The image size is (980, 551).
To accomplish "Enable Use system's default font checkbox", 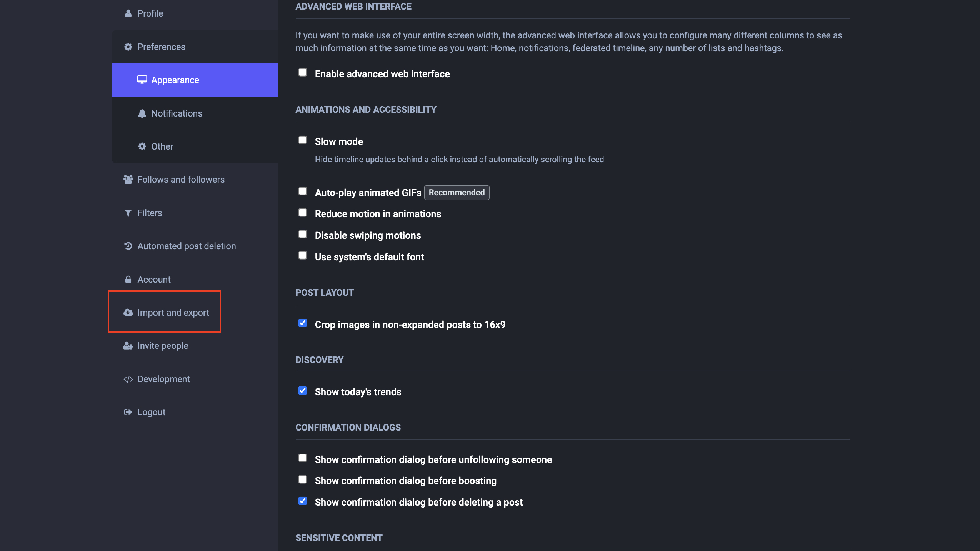I will click(303, 256).
